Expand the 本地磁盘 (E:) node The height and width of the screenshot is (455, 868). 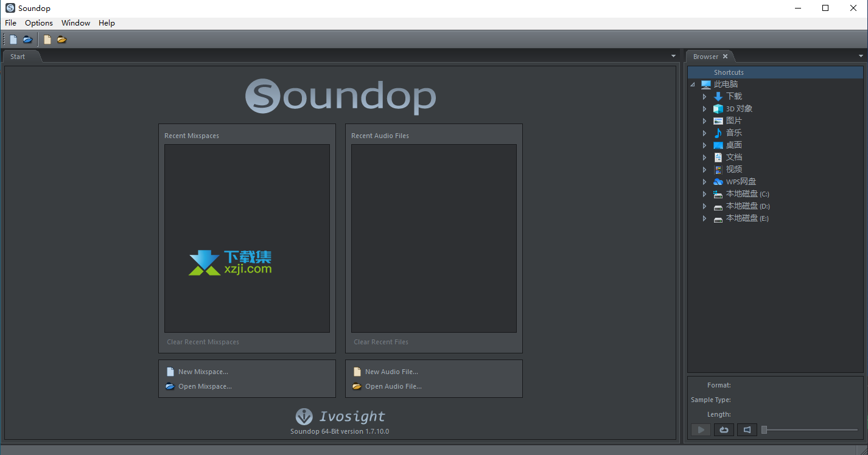point(705,218)
